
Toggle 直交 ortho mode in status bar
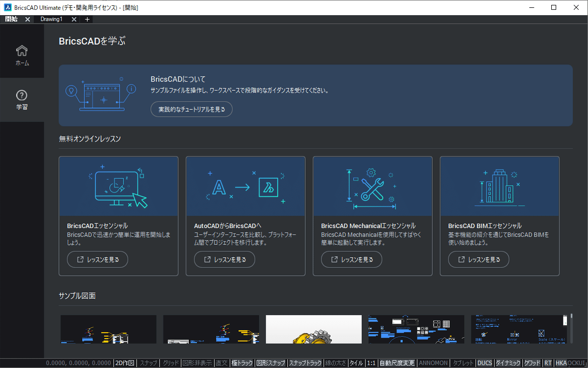tap(221, 363)
